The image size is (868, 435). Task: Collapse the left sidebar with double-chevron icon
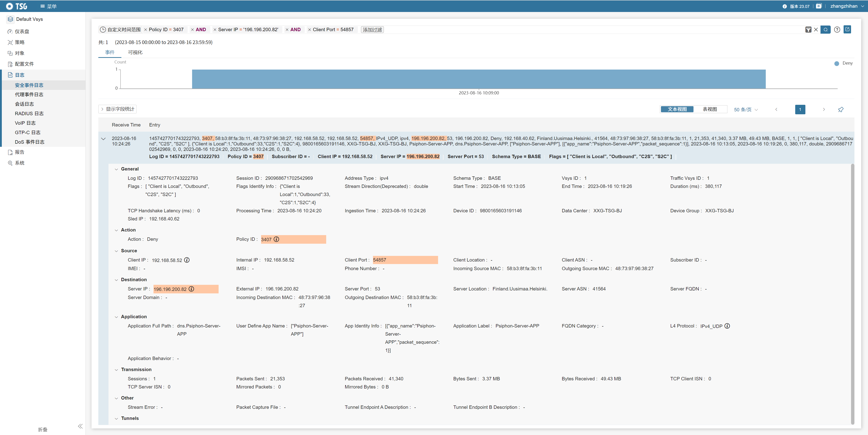tap(80, 426)
